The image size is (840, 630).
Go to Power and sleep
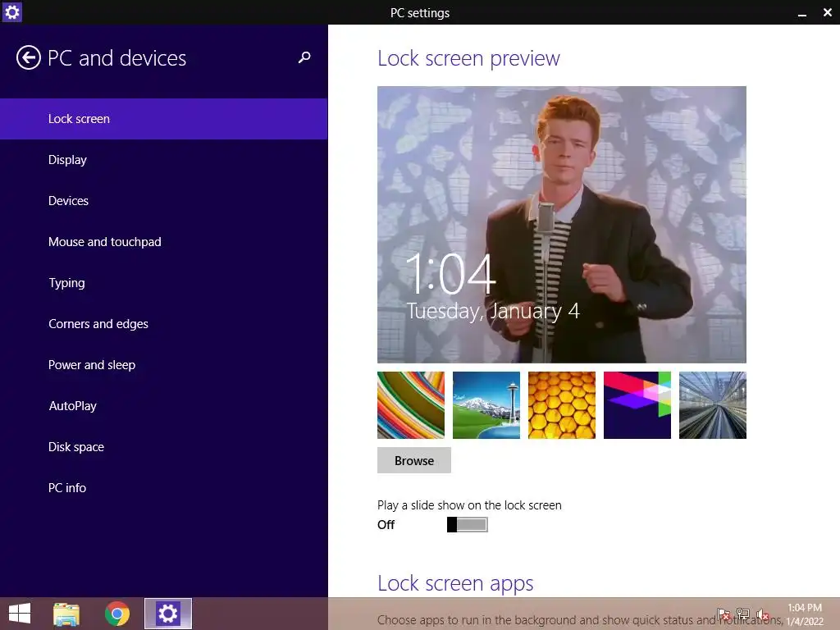tap(163, 365)
